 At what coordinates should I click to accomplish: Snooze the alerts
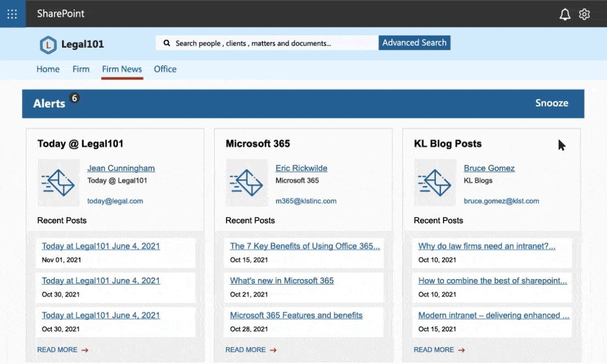point(552,103)
